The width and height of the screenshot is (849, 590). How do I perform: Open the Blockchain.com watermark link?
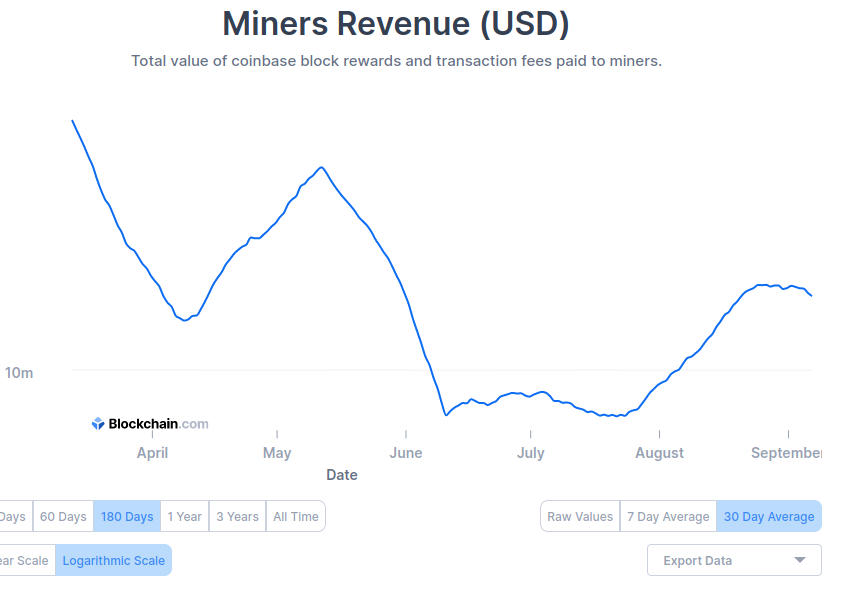tap(151, 424)
